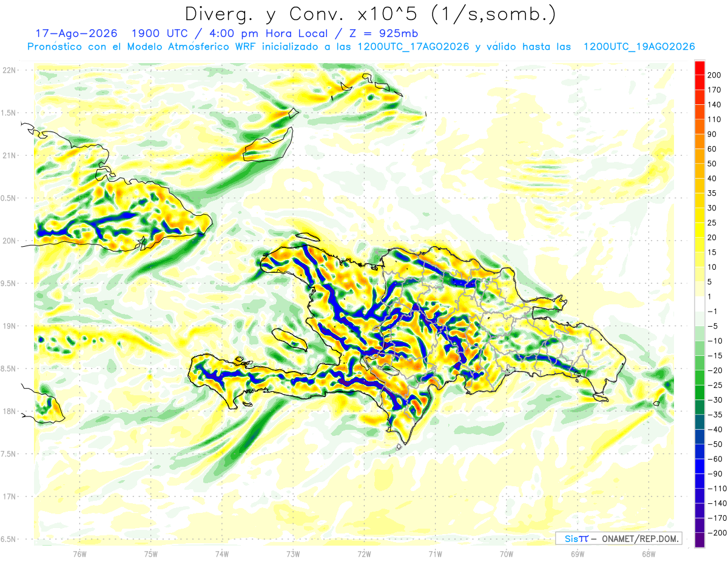728x562 pixels.
Task: Click the '110' positive value on the color scale
Action: (715, 119)
